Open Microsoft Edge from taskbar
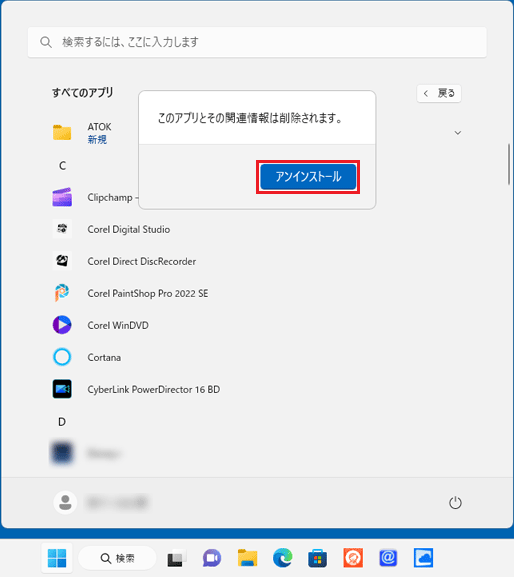 coord(283,558)
